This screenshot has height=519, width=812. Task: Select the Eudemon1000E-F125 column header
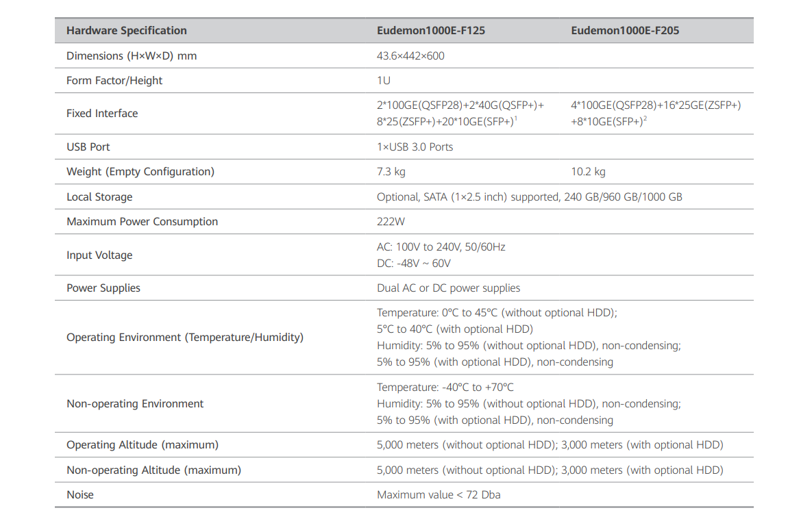coord(431,31)
